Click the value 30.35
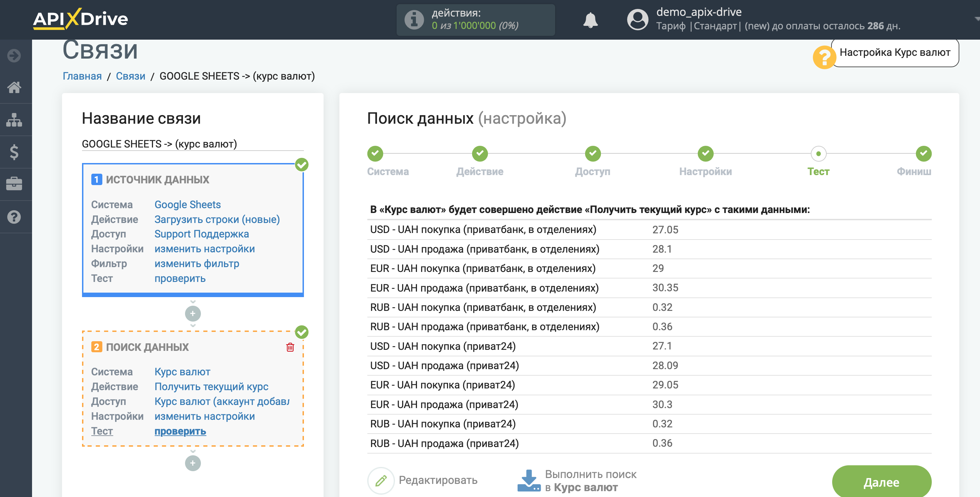 pyautogui.click(x=665, y=288)
